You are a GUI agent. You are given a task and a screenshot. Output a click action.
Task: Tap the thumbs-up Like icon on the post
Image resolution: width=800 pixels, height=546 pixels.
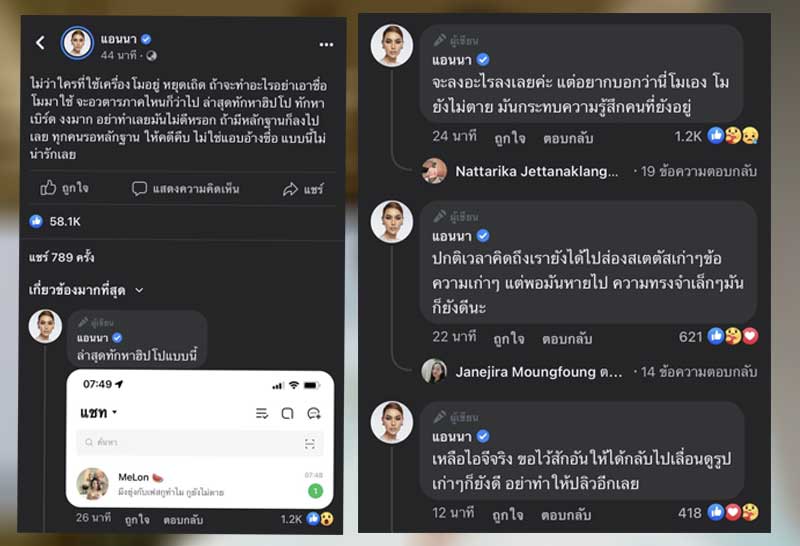[48, 188]
